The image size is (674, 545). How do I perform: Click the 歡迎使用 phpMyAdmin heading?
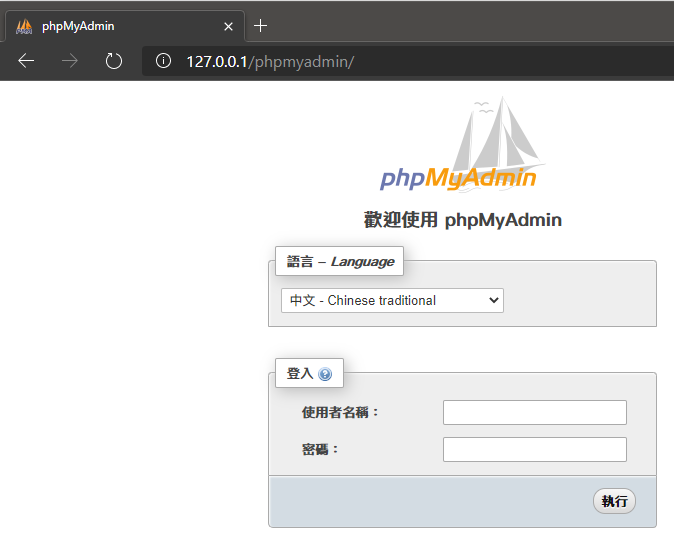click(x=462, y=220)
